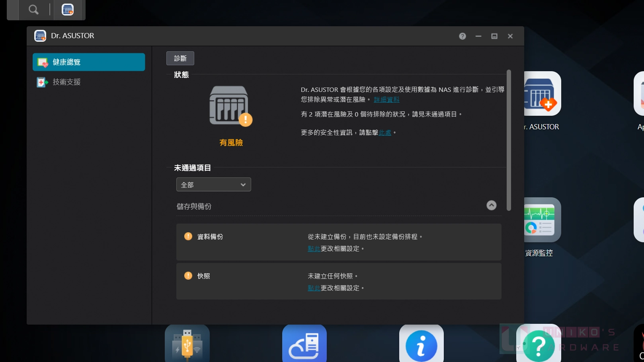Click the 狀態 section heading

click(181, 75)
